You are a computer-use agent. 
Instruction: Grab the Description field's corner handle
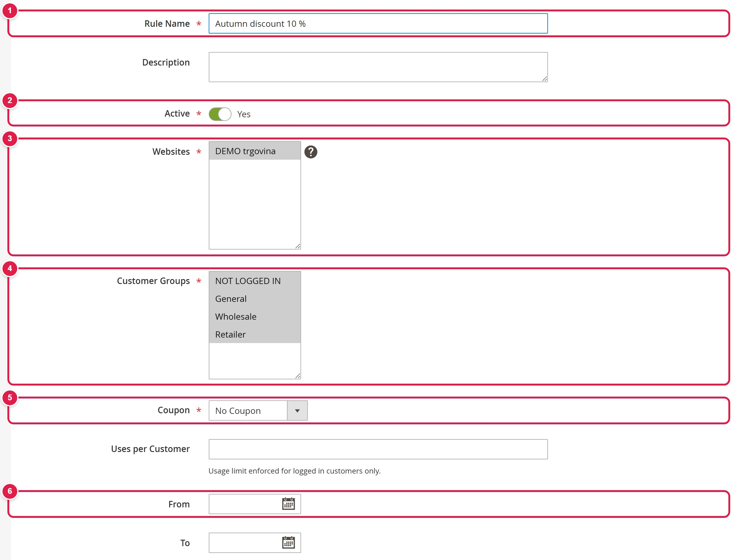(x=544, y=78)
